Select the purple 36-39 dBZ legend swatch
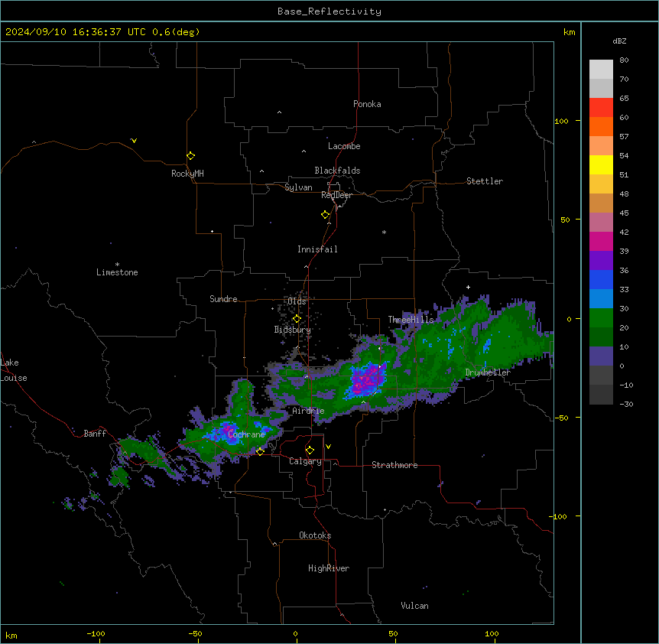The width and height of the screenshot is (659, 644). click(601, 261)
